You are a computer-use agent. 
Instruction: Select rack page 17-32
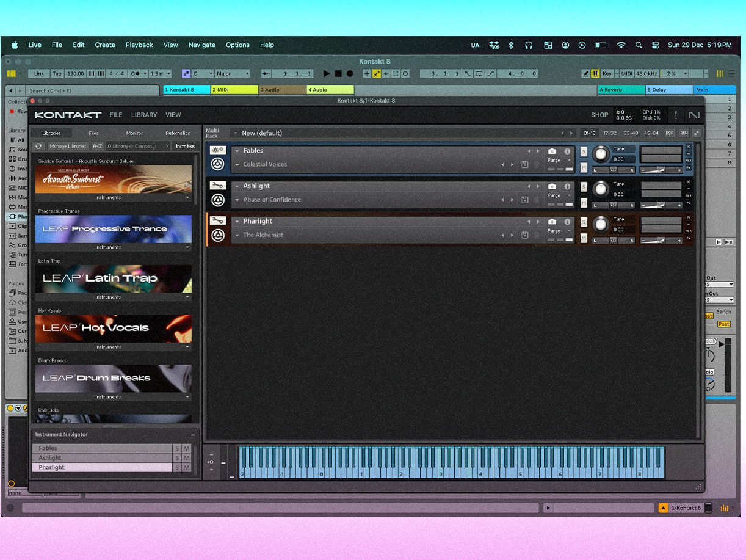pyautogui.click(x=610, y=133)
